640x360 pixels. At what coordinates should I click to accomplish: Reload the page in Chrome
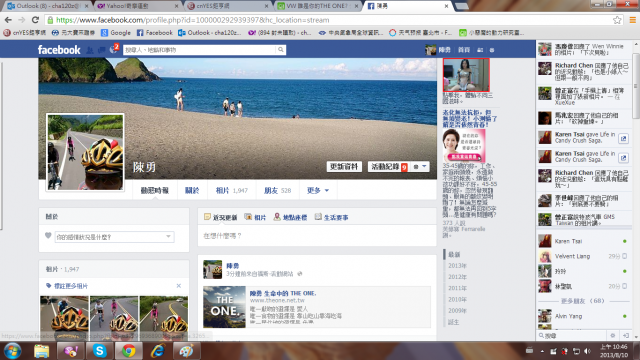36,20
